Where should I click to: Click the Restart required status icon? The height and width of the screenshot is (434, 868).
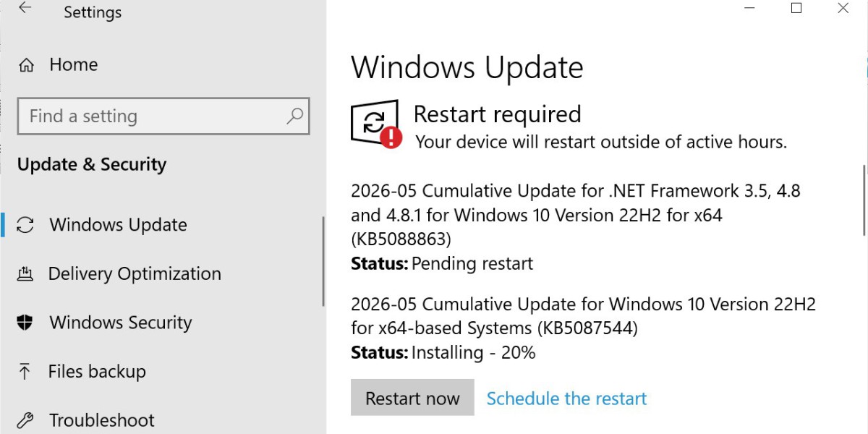click(375, 124)
